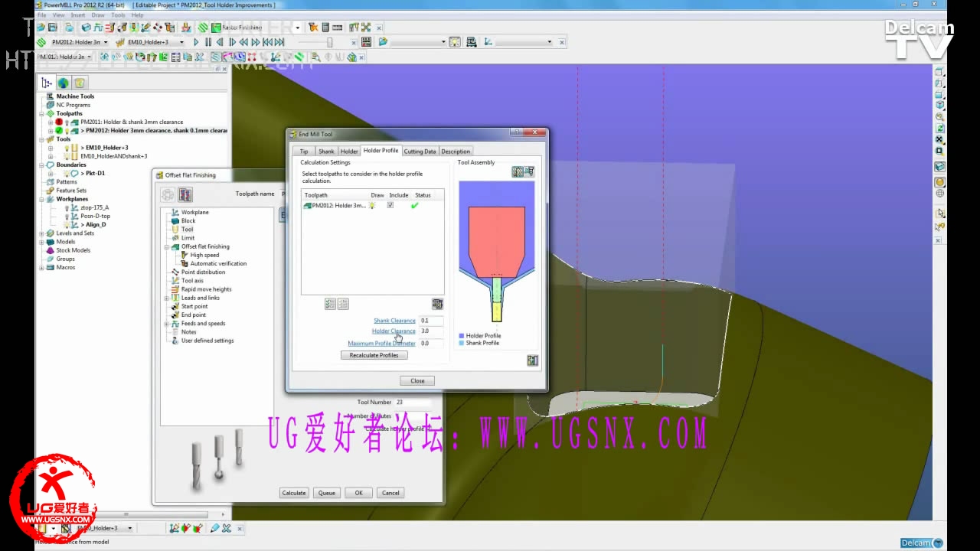Open the Insert menu

pos(78,15)
